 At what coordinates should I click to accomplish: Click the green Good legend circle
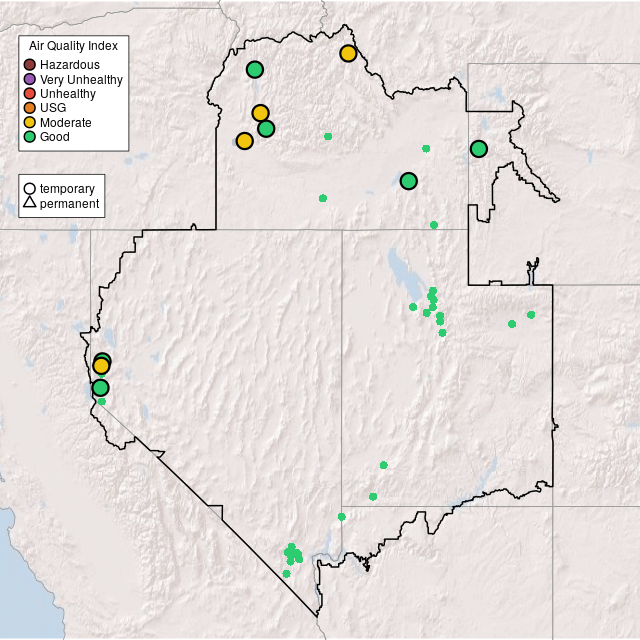point(30,136)
